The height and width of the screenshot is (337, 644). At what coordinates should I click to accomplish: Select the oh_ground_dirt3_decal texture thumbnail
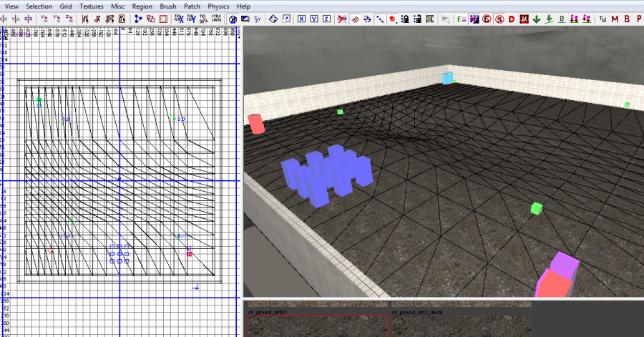[x=462, y=326]
